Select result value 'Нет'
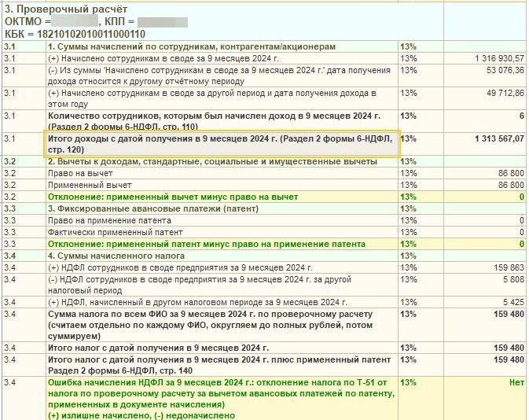 [517, 382]
